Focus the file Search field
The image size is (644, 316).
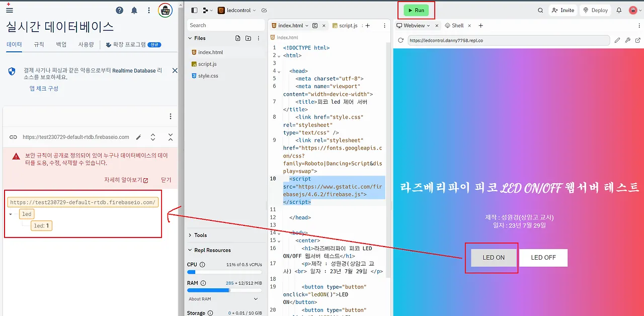pos(226,25)
